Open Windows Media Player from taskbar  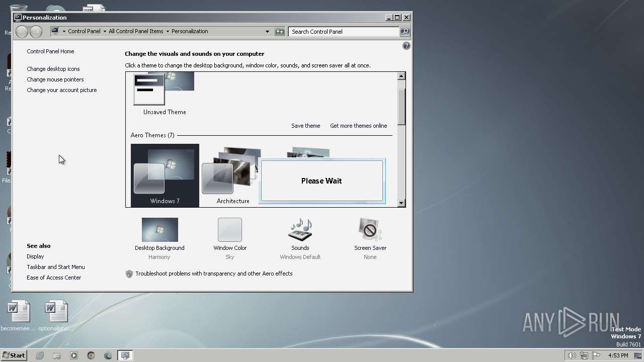click(x=74, y=355)
